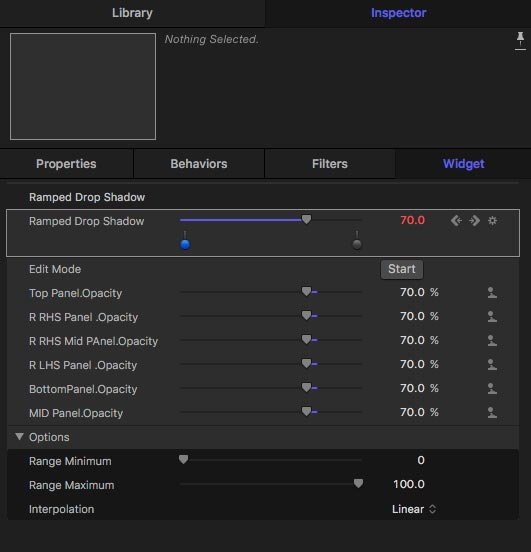Click the Nothing Selected. text
This screenshot has height=552, width=531.
(x=212, y=39)
